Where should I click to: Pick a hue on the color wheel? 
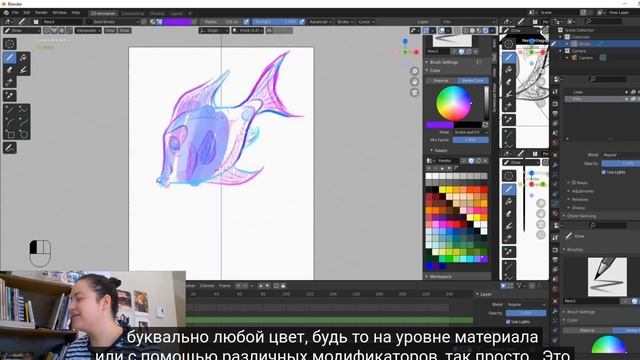point(453,103)
